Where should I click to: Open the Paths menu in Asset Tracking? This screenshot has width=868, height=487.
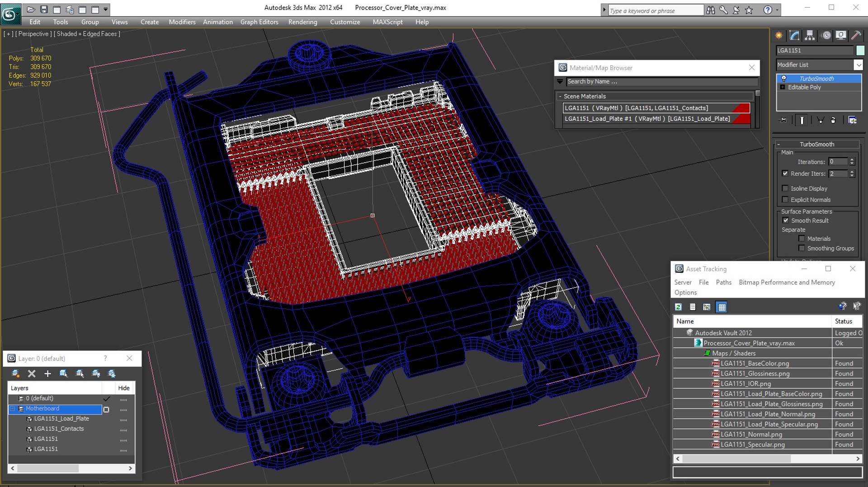[x=723, y=282]
